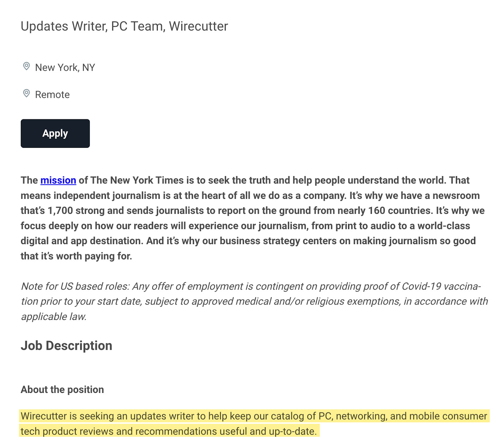This screenshot has width=503, height=448.
Task: Click the Job Description heading
Action: point(66,345)
